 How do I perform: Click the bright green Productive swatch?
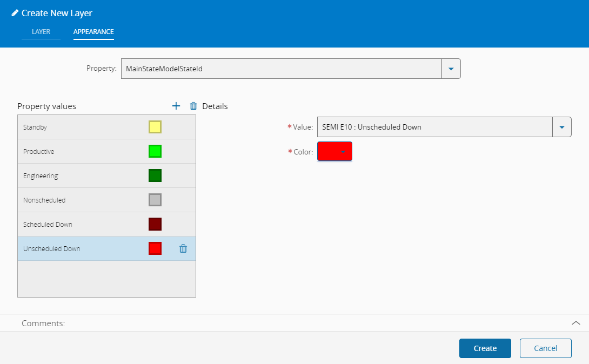click(x=155, y=151)
